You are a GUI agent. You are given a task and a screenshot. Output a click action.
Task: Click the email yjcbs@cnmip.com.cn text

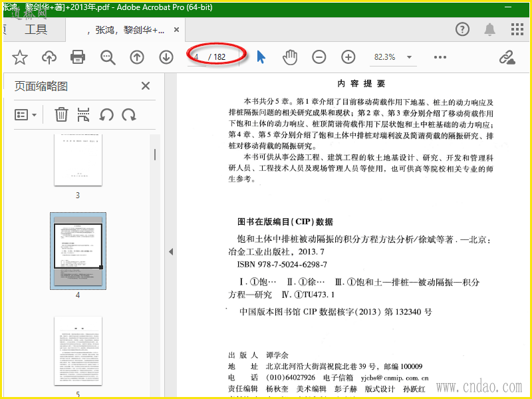(394, 378)
